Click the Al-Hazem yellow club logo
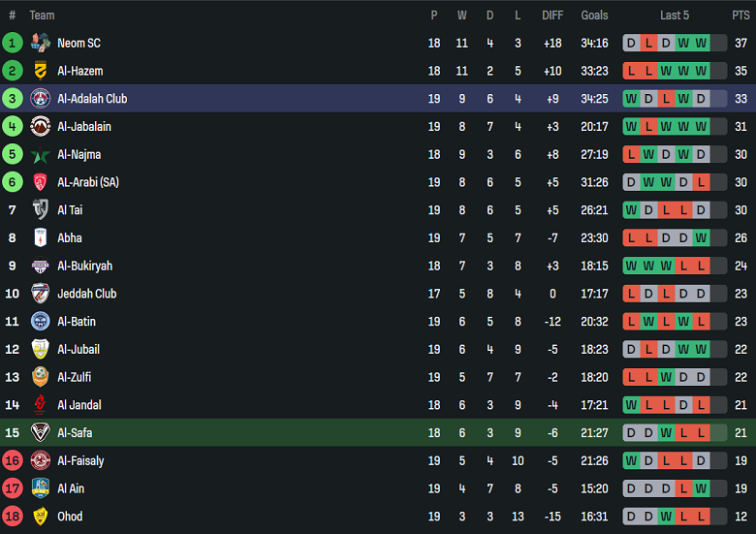 coord(41,71)
